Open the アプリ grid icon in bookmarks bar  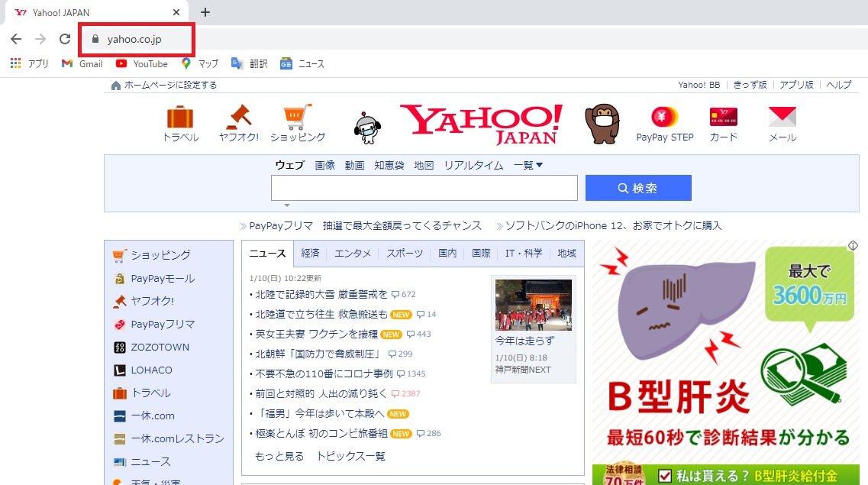(15, 63)
